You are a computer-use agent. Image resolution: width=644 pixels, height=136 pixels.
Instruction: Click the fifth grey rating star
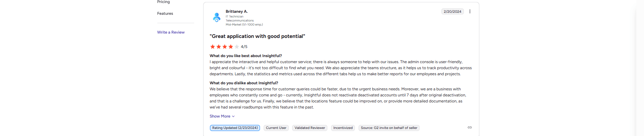[236, 47]
